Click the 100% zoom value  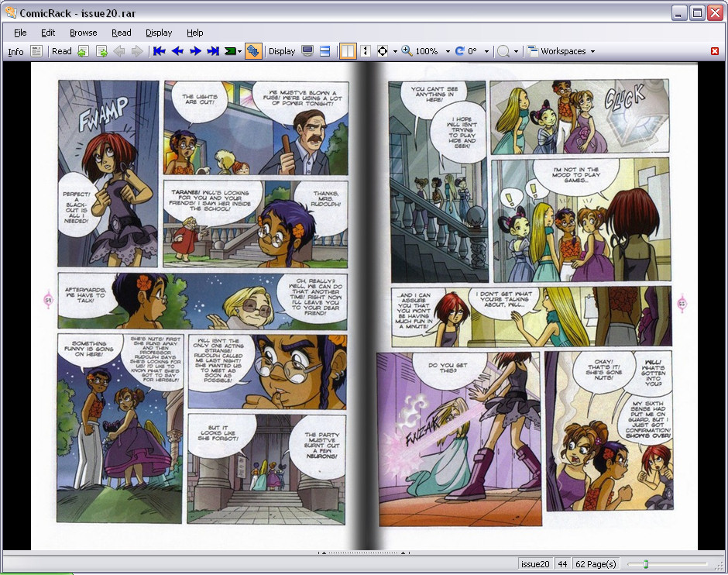(x=426, y=51)
